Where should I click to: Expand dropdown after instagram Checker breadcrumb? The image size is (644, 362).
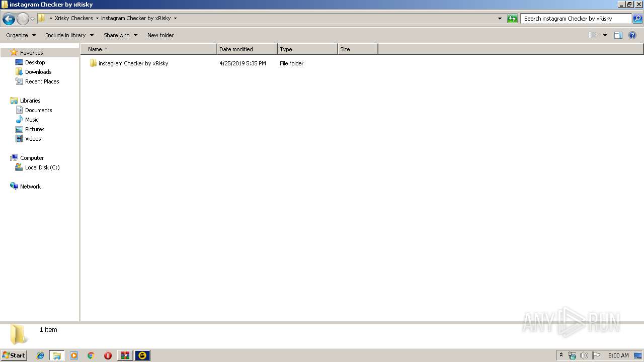175,18
